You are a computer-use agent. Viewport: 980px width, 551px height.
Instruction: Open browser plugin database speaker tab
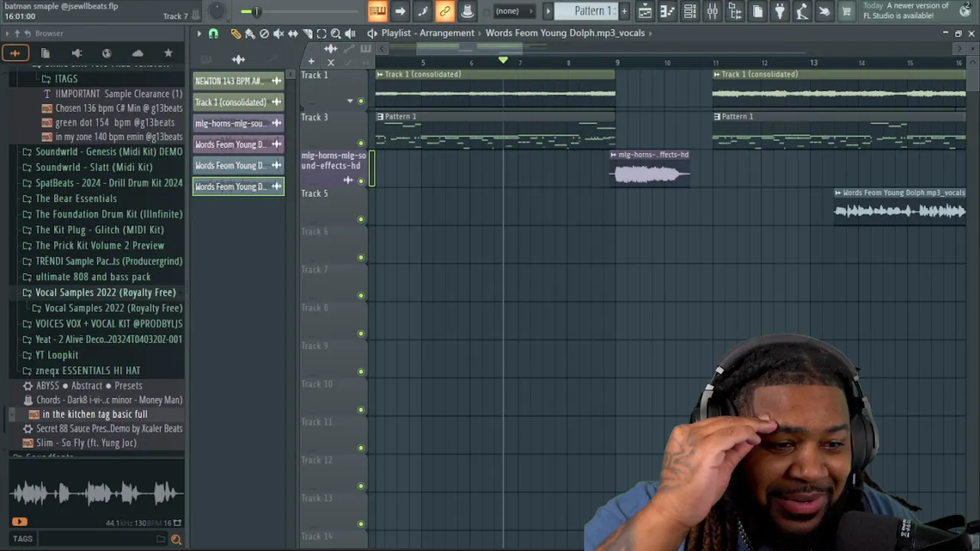77,53
